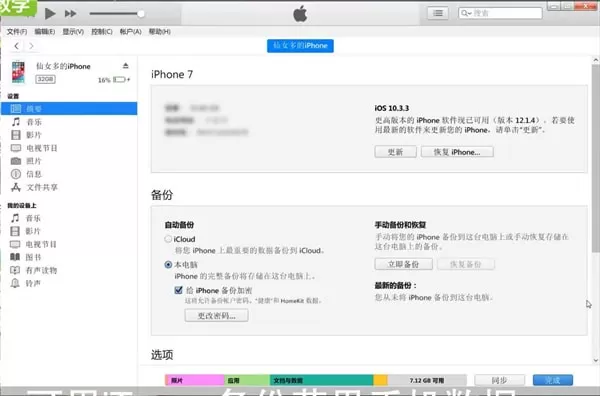This screenshot has height=396, width=600.
Task: Click the scrollbar up arrow
Action: (x=595, y=60)
